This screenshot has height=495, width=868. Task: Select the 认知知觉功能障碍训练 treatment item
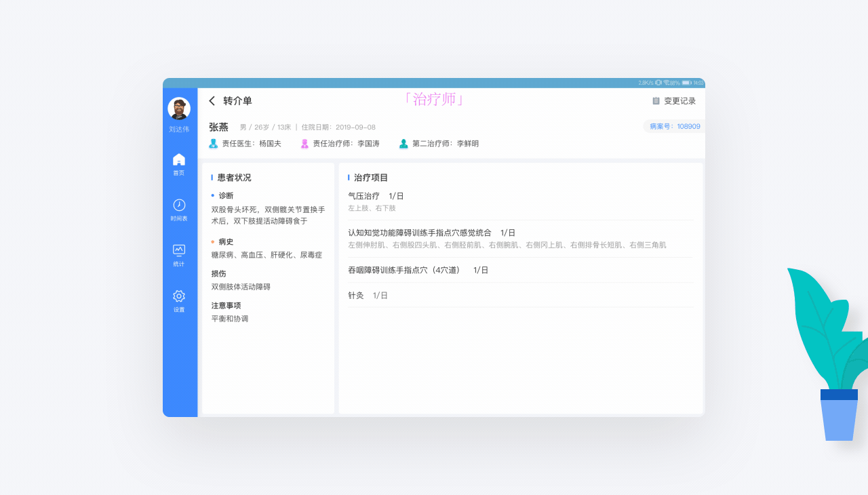[x=431, y=233]
